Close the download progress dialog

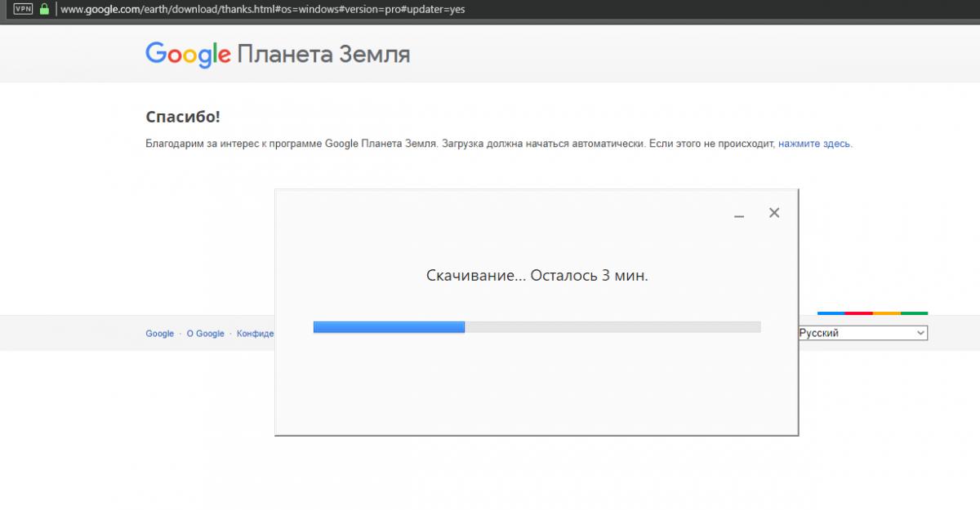(x=774, y=213)
